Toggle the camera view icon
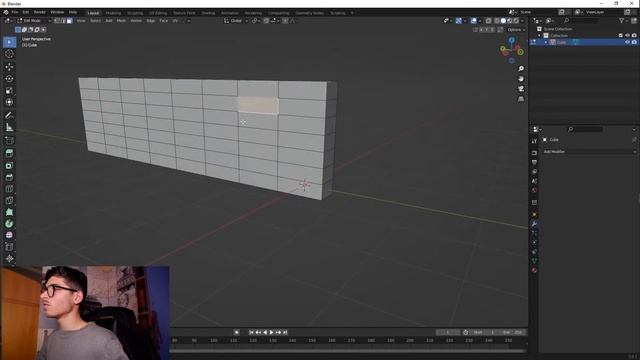640x360 pixels. [x=521, y=89]
